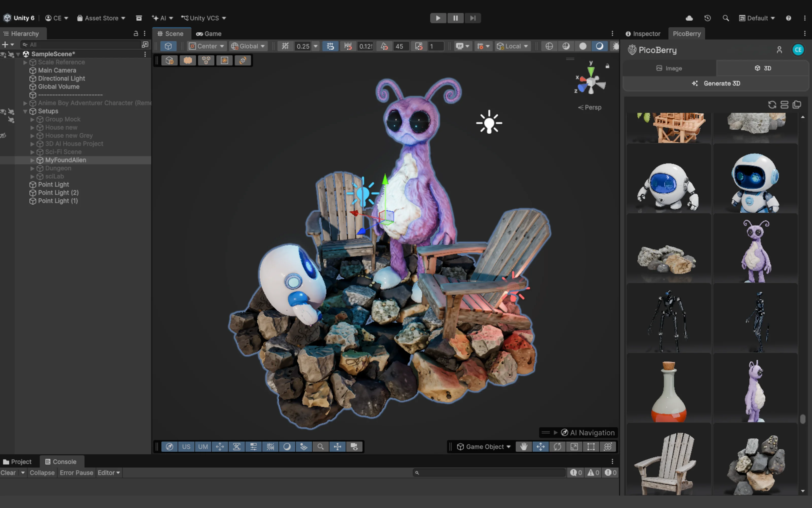Click the UM button in overlay toolbar
812x508 pixels.
point(203,447)
